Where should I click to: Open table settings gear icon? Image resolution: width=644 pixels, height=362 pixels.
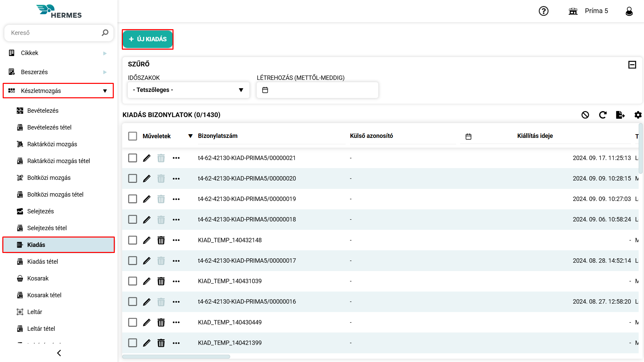638,115
